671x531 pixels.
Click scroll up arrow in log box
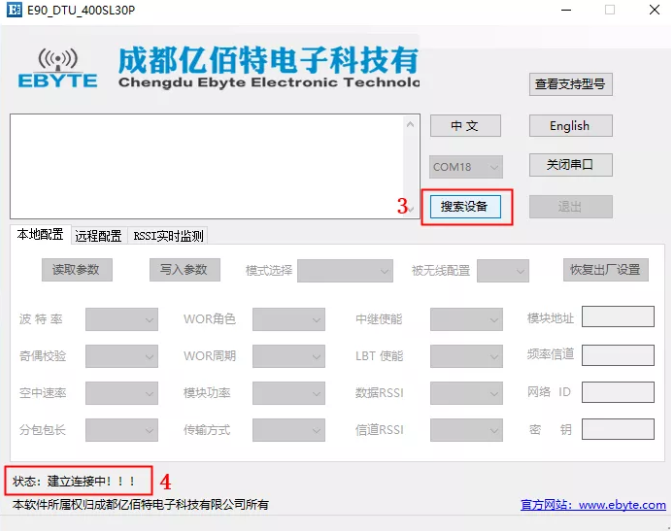tap(410, 125)
